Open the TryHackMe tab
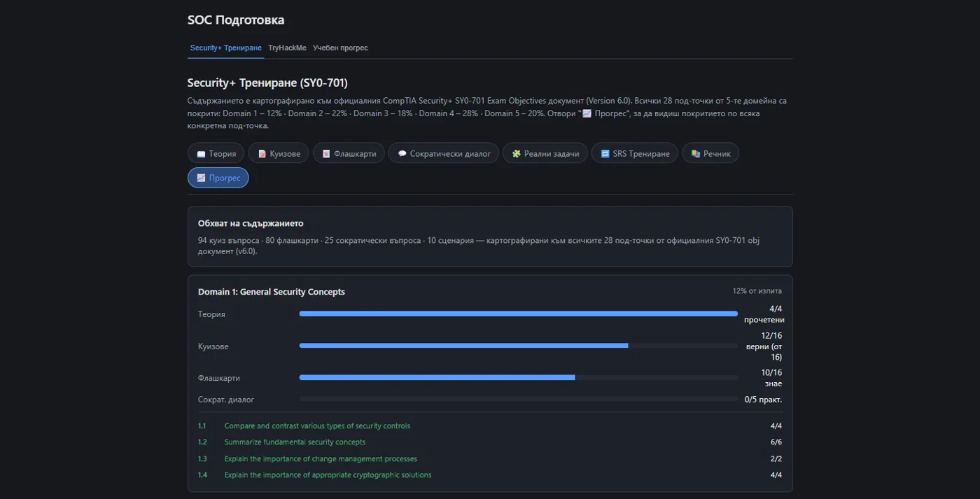 tap(287, 48)
